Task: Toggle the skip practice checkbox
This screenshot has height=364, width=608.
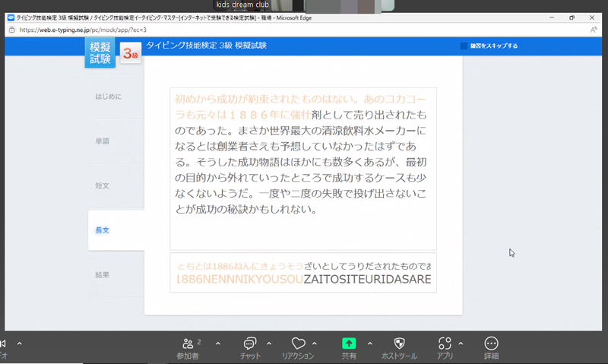Action: tap(464, 46)
